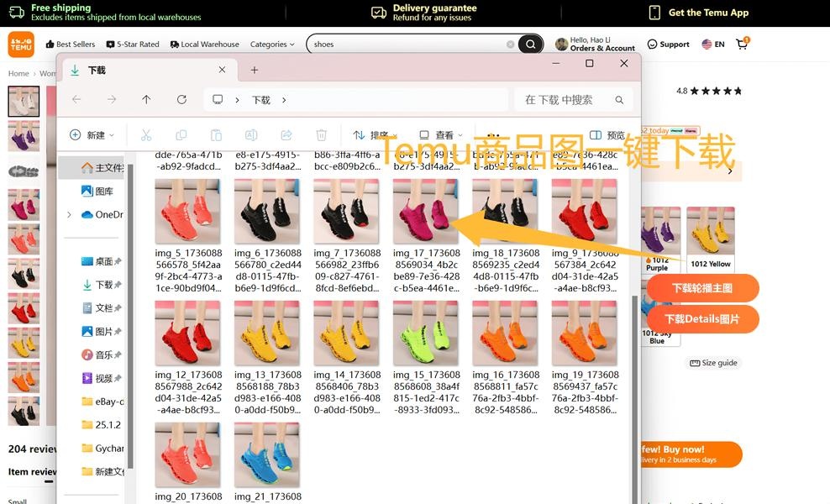Select the img_7 black shoes thumbnail
Image resolution: width=830 pixels, height=504 pixels.
pos(346,211)
